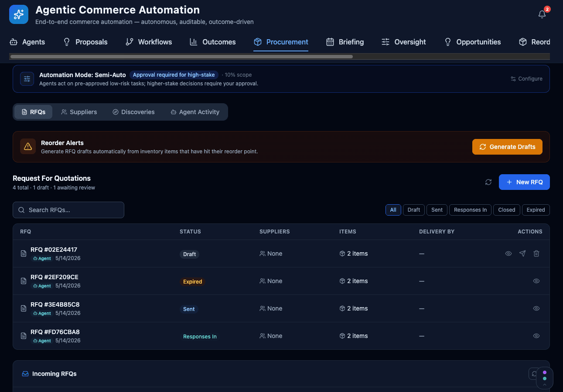
Task: View RFQ #2EF209CE details eye icon
Action: pyautogui.click(x=536, y=281)
